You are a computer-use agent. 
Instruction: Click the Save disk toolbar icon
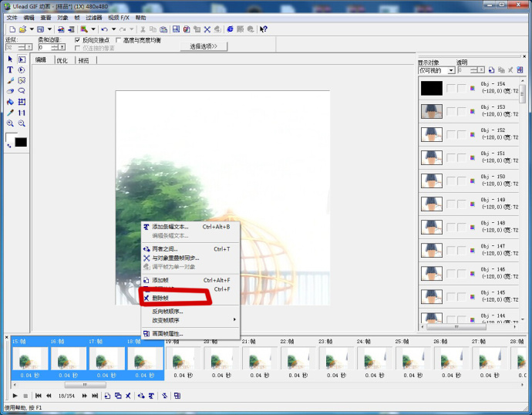(40, 29)
